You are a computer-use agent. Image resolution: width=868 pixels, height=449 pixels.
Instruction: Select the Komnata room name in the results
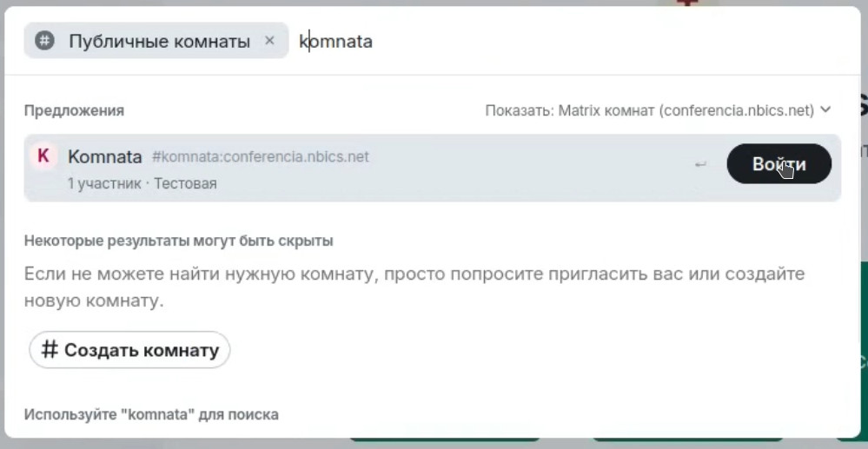pos(104,156)
